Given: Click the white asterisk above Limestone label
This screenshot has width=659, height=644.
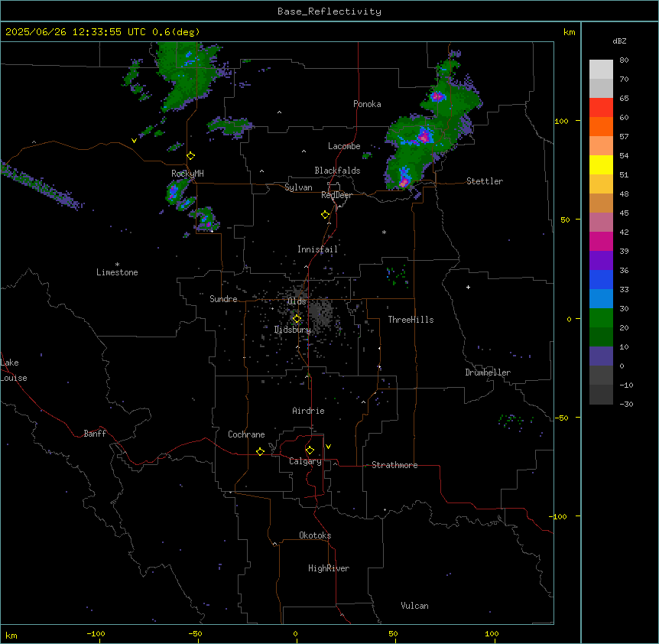Looking at the screenshot, I should [117, 265].
